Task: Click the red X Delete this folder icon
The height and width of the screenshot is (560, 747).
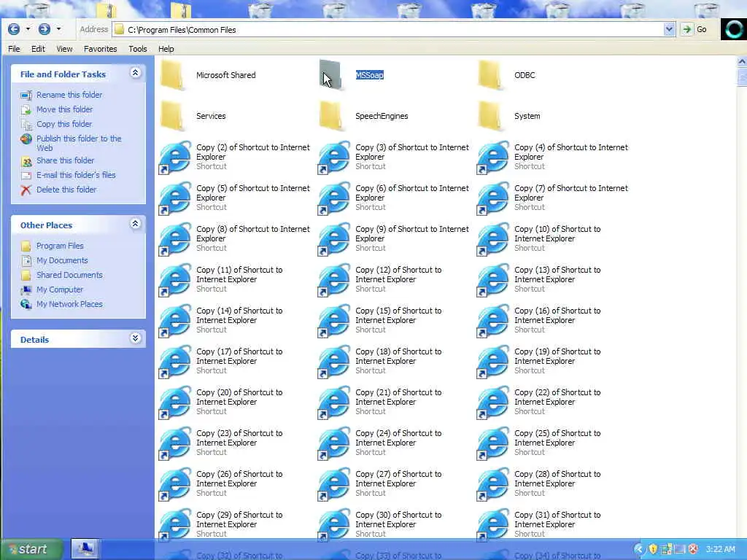Action: click(26, 190)
